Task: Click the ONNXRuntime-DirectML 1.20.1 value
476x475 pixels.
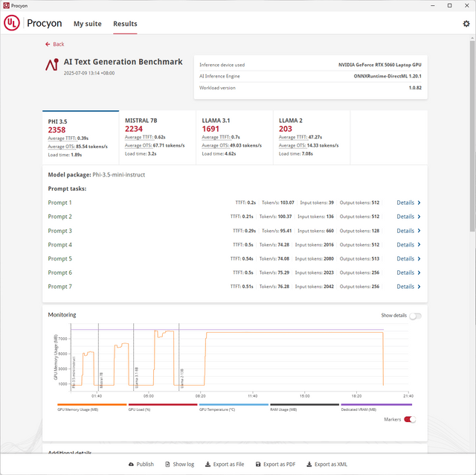Action: click(x=387, y=76)
